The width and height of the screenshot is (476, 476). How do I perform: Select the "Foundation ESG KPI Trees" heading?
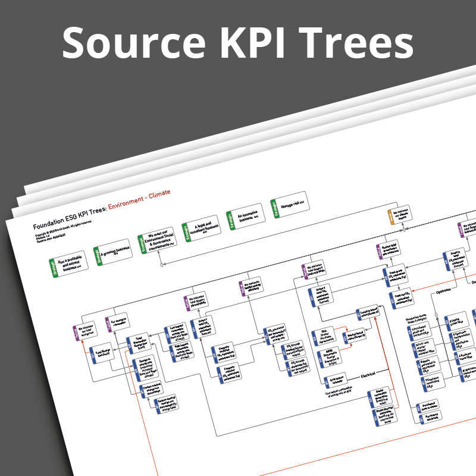(x=70, y=217)
